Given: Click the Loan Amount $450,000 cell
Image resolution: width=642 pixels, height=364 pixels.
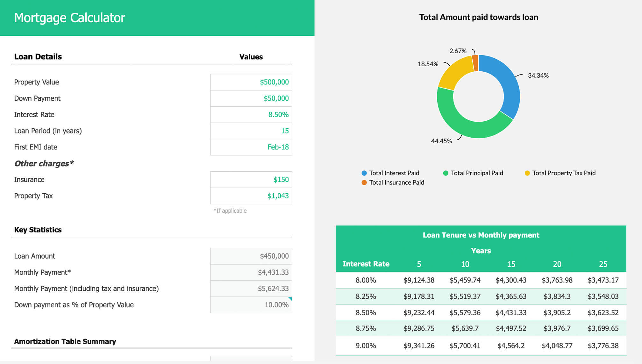Looking at the screenshot, I should (x=251, y=256).
